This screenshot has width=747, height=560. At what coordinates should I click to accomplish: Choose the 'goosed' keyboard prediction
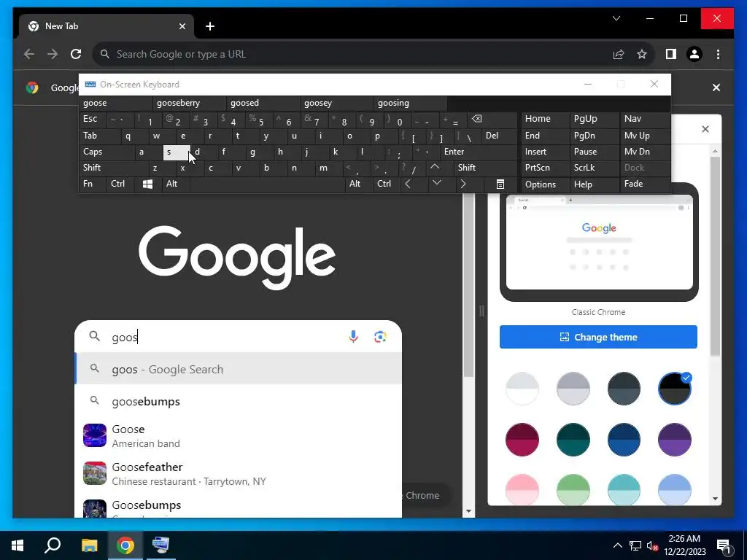pyautogui.click(x=263, y=103)
